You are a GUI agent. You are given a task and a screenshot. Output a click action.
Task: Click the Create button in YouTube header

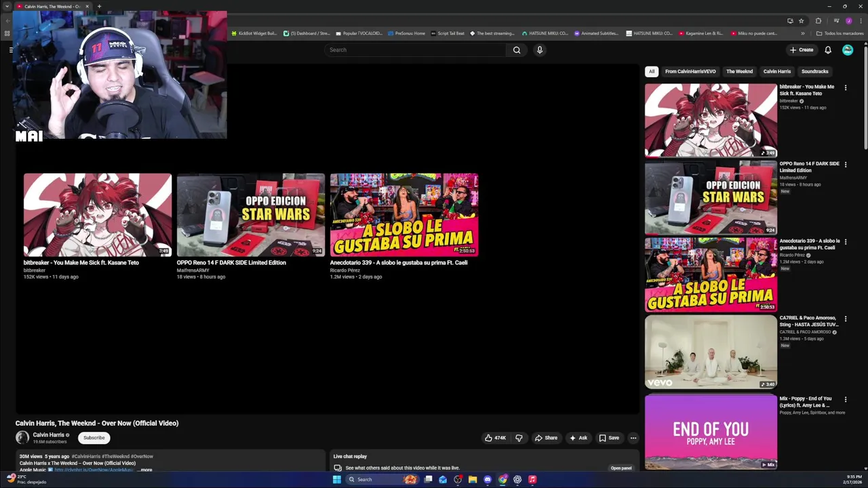click(x=802, y=50)
